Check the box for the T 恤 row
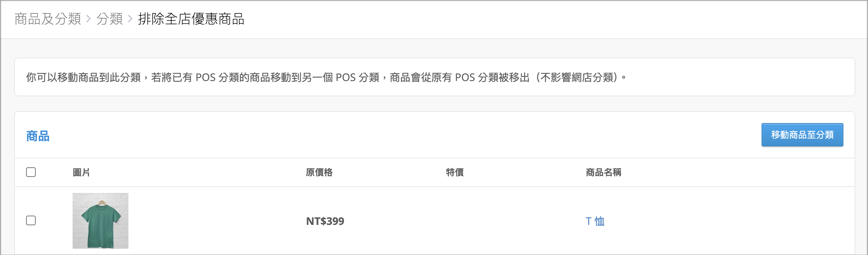Image resolution: width=868 pixels, height=255 pixels. coord(31,220)
